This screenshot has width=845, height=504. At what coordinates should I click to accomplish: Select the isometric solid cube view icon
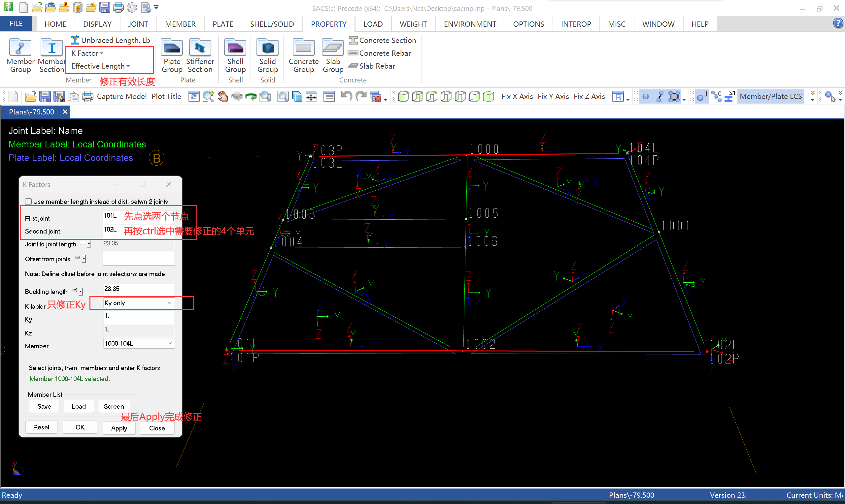pos(489,97)
